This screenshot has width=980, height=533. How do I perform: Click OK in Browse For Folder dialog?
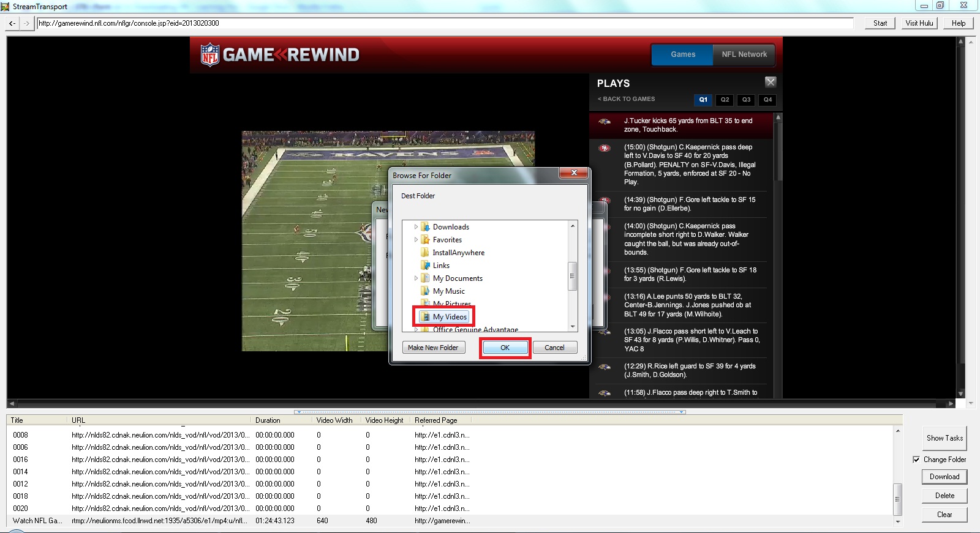coord(505,348)
